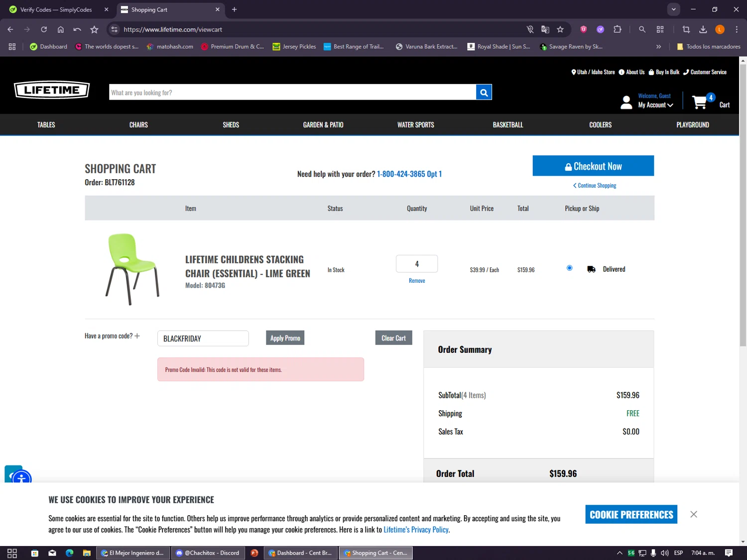The width and height of the screenshot is (747, 560).
Task: Click the Lifetime logo
Action: coord(52,90)
